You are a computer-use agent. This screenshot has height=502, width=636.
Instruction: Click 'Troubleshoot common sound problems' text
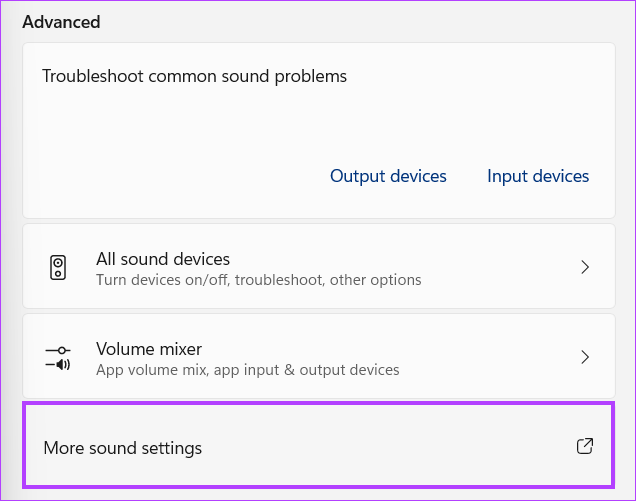[195, 77]
